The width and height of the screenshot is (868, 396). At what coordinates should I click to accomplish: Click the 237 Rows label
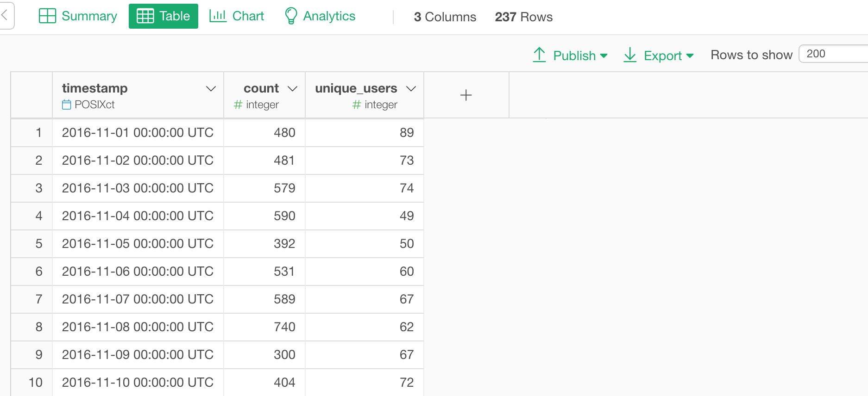[523, 17]
